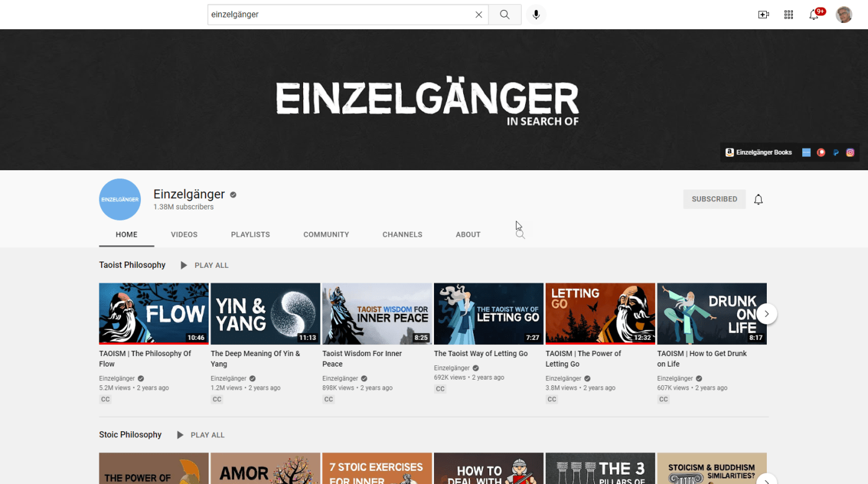Open the Instagram link in the banner
The image size is (868, 484).
pos(850,152)
